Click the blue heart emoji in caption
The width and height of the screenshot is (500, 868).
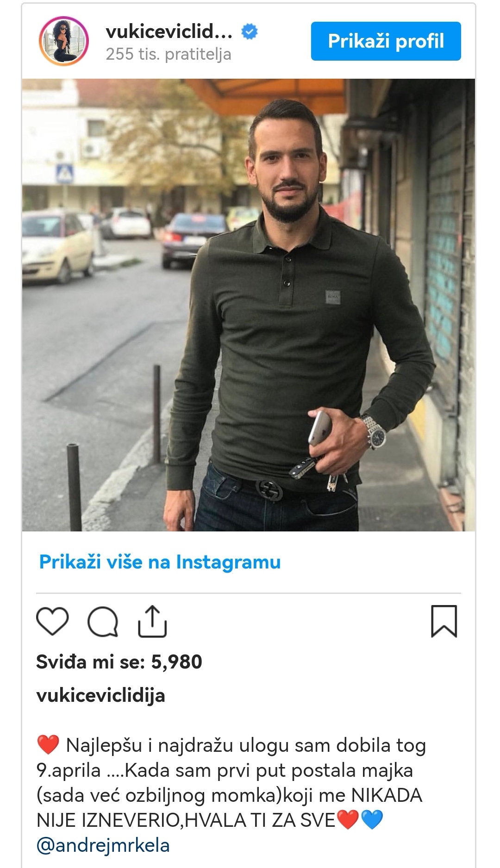372,820
